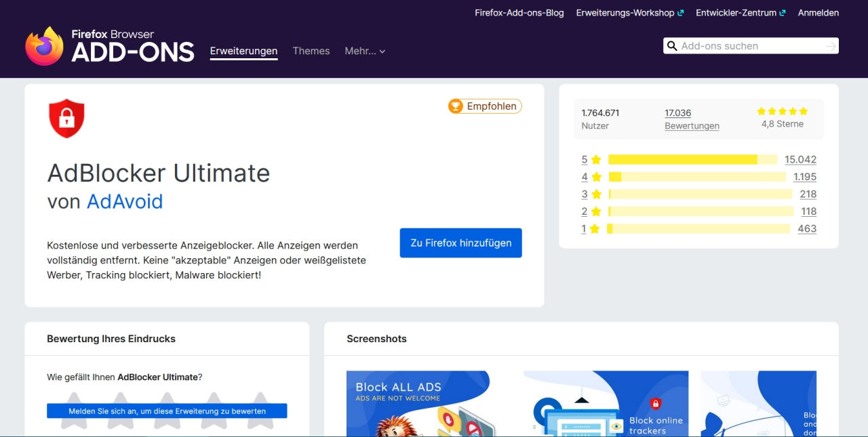Click the 1.764.671 Nutzer count
868x437 pixels.
pyautogui.click(x=600, y=119)
